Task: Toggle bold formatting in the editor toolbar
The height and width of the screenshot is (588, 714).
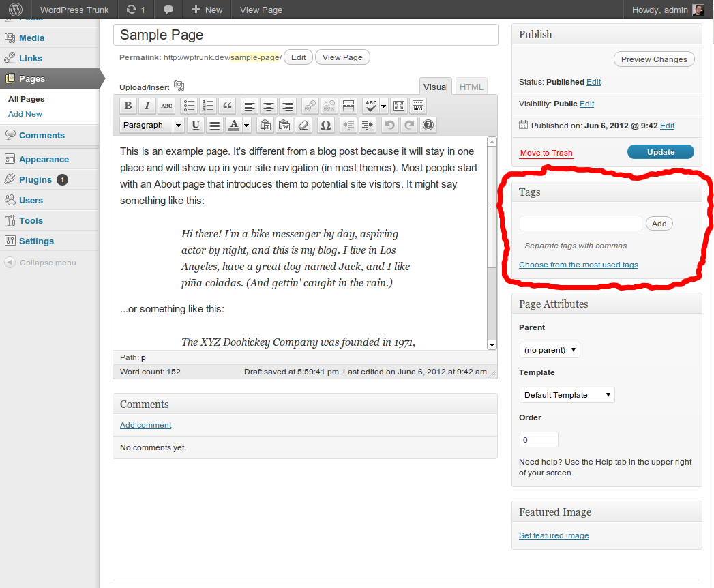Action: pyautogui.click(x=128, y=106)
